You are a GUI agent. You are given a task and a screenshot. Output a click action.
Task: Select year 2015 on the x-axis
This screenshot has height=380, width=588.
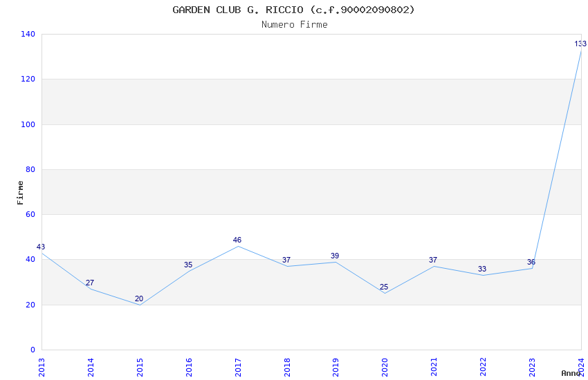(140, 368)
